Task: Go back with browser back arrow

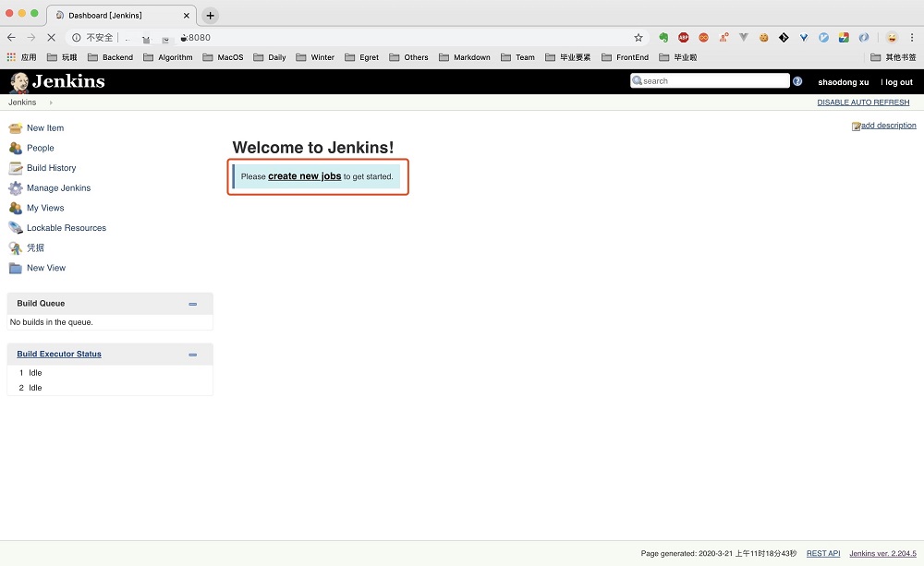Action: pyautogui.click(x=11, y=37)
